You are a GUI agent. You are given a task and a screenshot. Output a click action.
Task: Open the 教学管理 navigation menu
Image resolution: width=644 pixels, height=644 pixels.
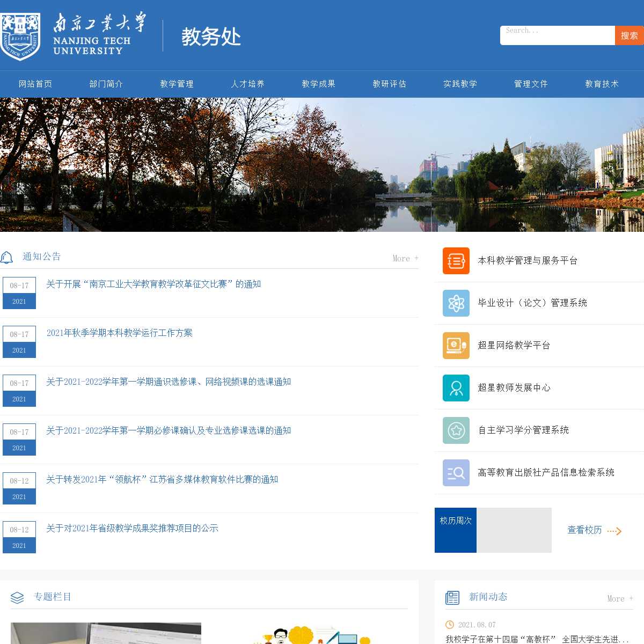(177, 84)
